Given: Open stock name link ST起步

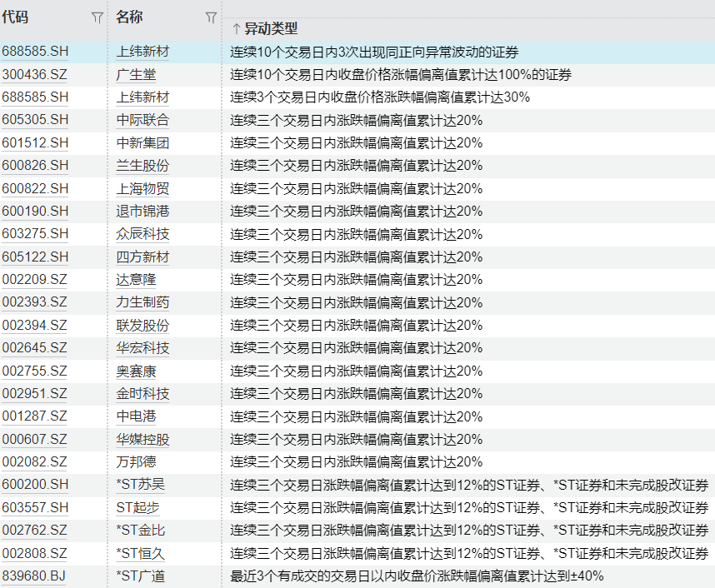Looking at the screenshot, I should click(x=137, y=507).
